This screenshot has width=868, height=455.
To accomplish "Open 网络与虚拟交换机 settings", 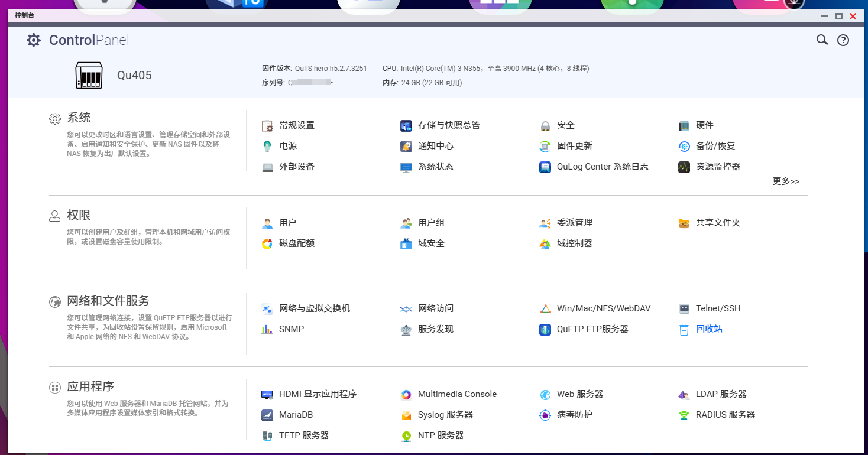I will 315,308.
